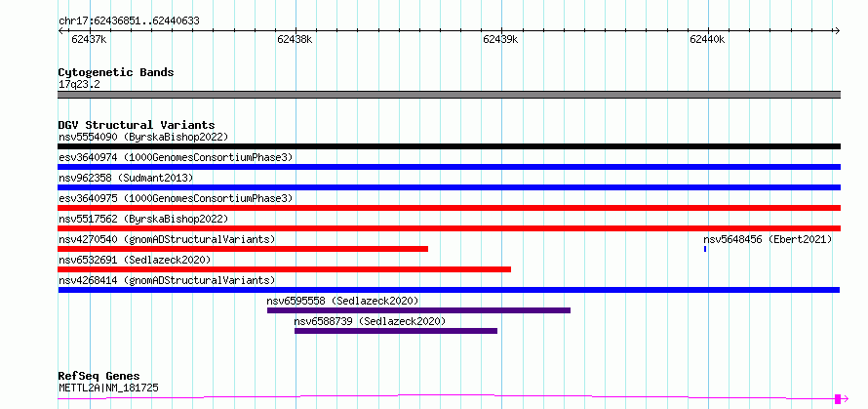Select the tiny blue nsv5648456 variant mark
The image size is (868, 409).
pos(705,249)
